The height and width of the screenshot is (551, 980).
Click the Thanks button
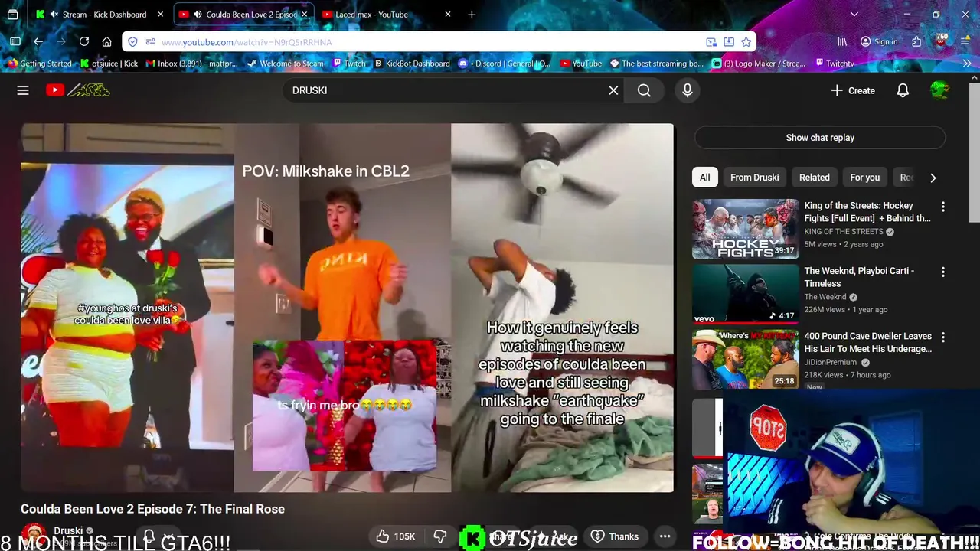click(614, 536)
